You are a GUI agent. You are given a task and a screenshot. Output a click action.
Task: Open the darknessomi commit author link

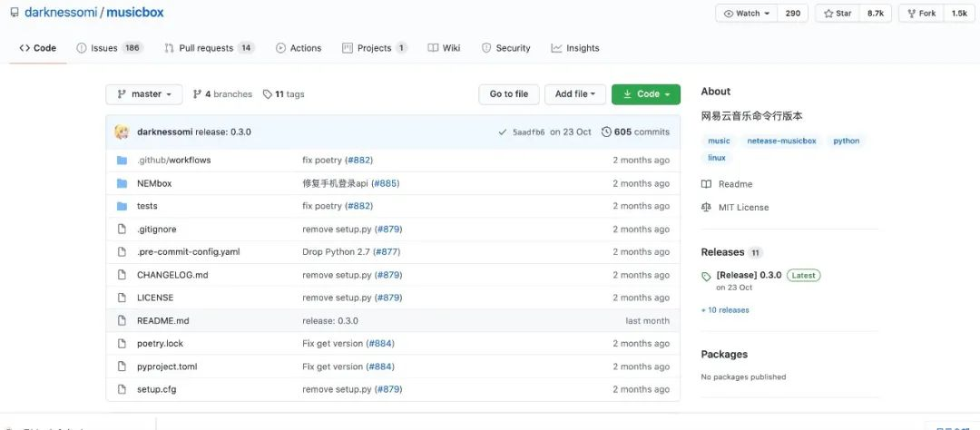[x=165, y=132]
